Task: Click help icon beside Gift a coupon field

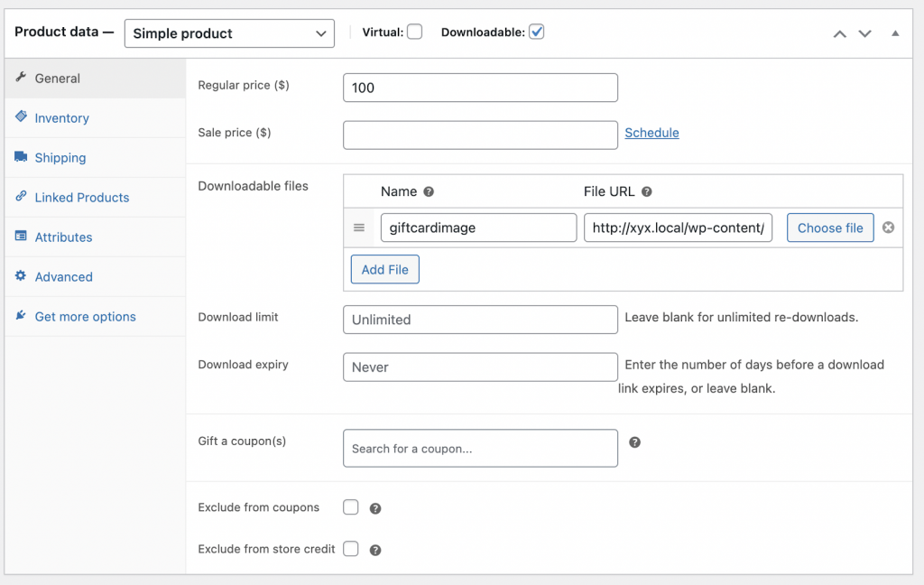Action: coord(634,442)
